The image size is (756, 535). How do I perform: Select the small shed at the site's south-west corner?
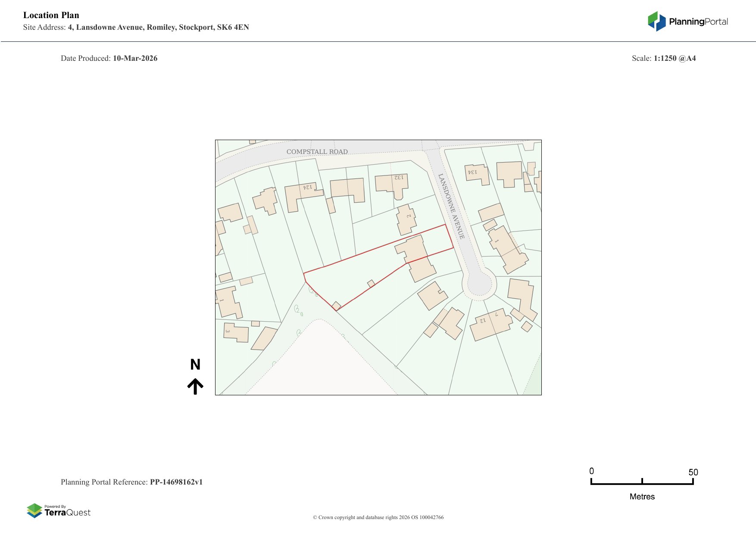coord(337,306)
